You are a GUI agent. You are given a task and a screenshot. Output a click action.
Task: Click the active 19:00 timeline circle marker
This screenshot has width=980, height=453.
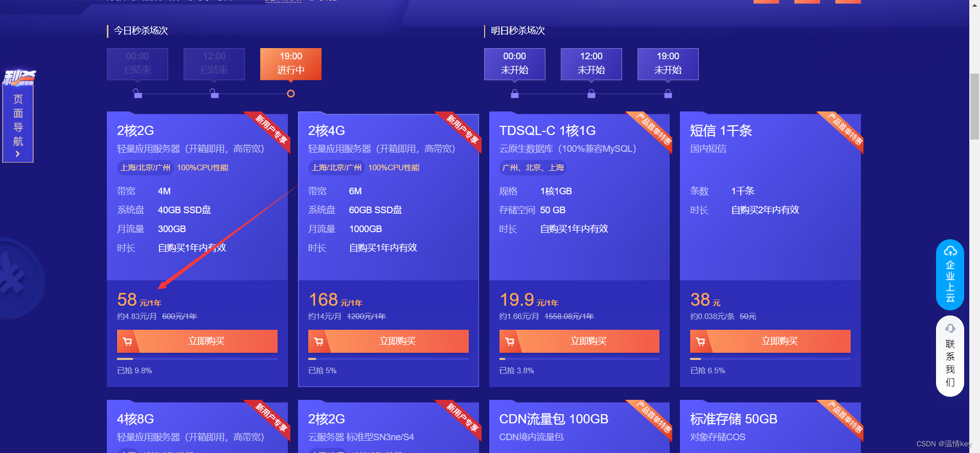tap(291, 94)
